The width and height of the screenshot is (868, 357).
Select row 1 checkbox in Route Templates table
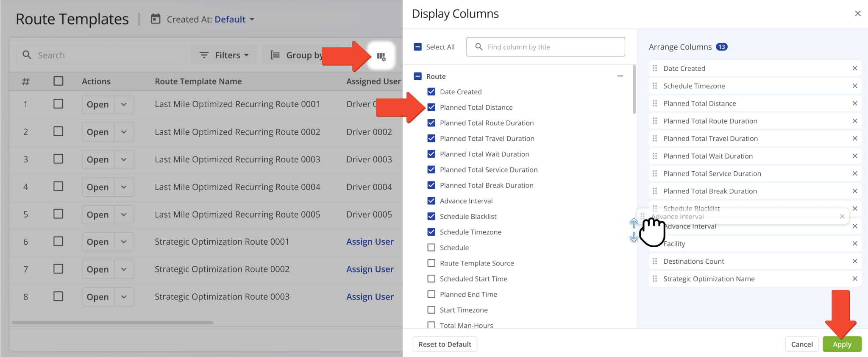[x=58, y=104]
